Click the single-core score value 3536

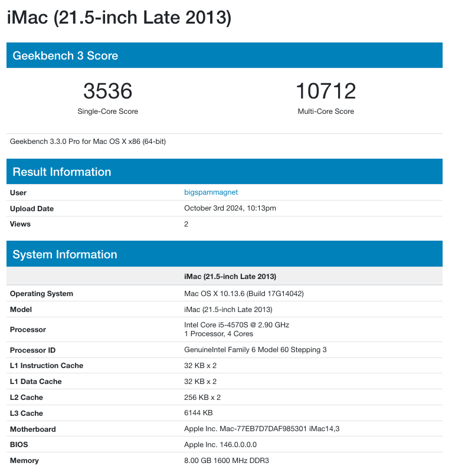click(108, 91)
